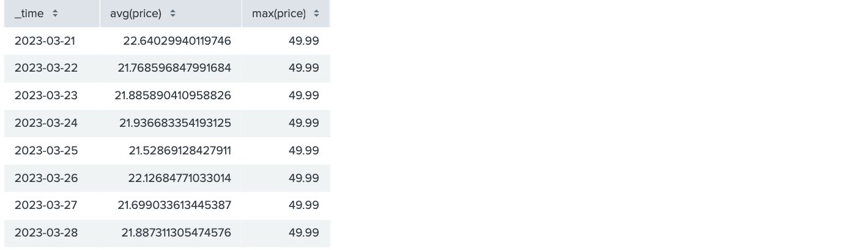The width and height of the screenshot is (868, 250).
Task: Select the 2023-03-21 date cell
Action: [45, 41]
